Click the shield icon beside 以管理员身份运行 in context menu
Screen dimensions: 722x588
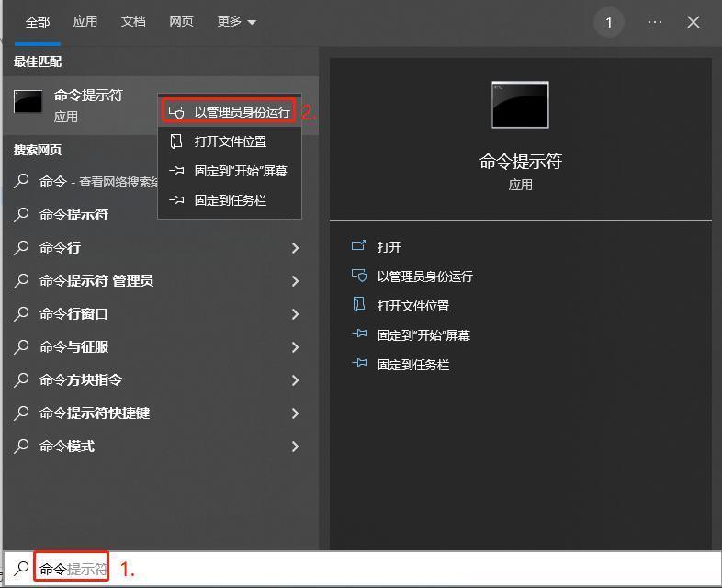177,112
